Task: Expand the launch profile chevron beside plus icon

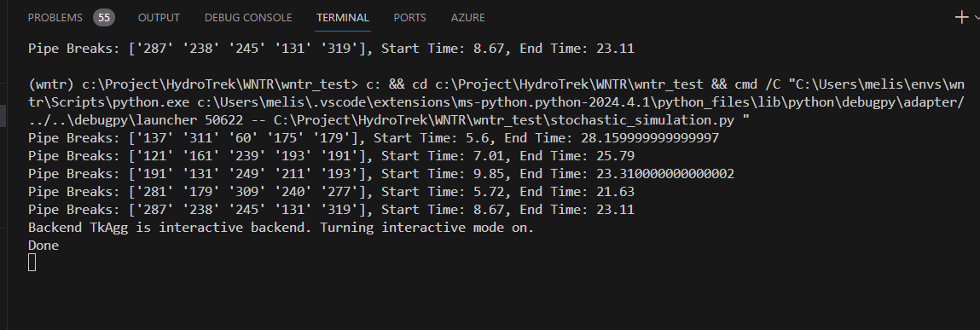Action: tap(977, 18)
